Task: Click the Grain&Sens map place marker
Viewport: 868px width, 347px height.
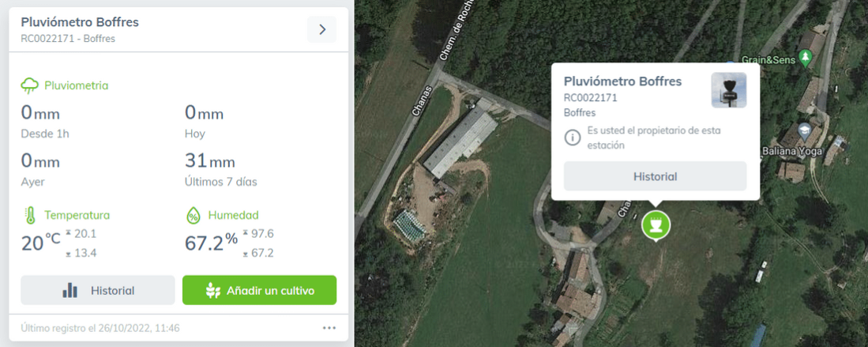Action: tap(806, 57)
